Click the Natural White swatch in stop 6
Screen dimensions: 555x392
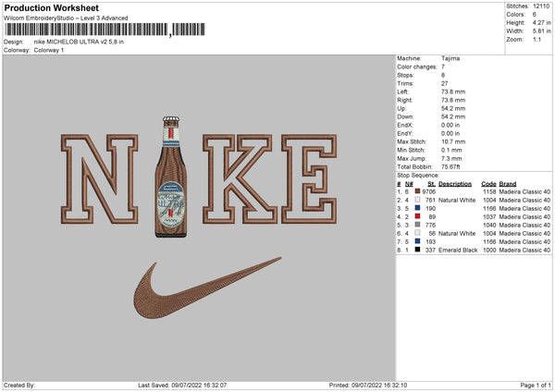[x=417, y=233]
